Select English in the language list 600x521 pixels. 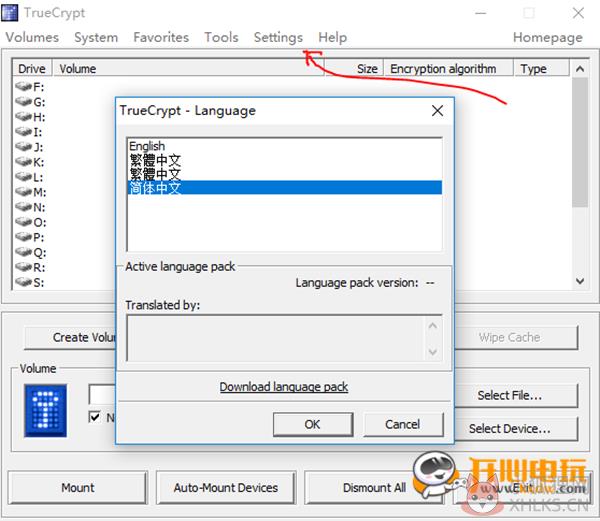(285, 146)
